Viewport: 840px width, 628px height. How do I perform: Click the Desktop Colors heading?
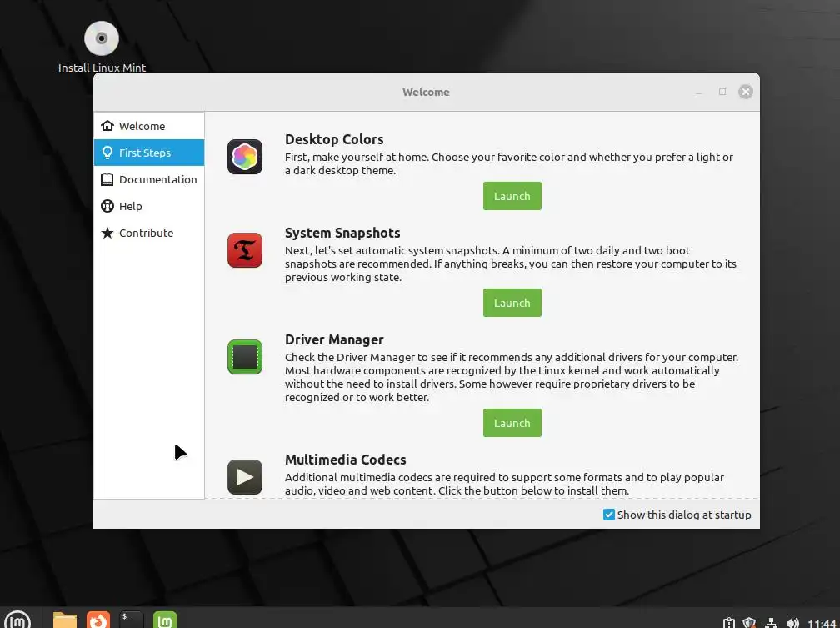(x=334, y=139)
